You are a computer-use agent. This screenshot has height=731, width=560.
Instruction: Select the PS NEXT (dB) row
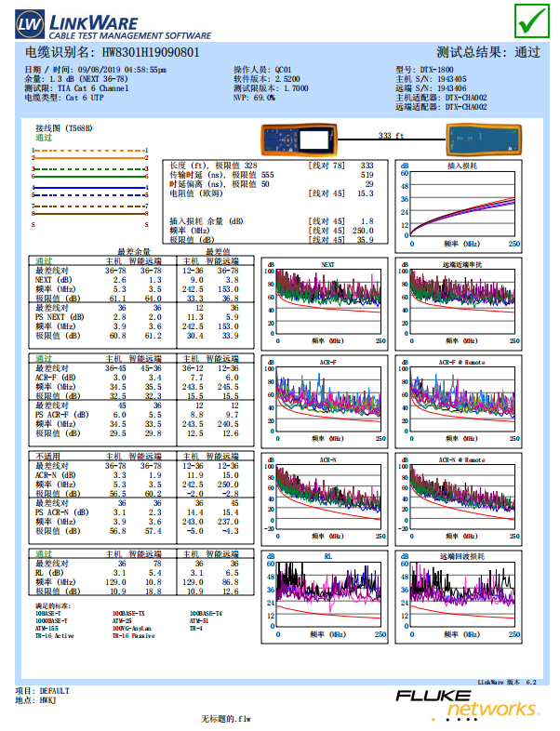click(140, 317)
